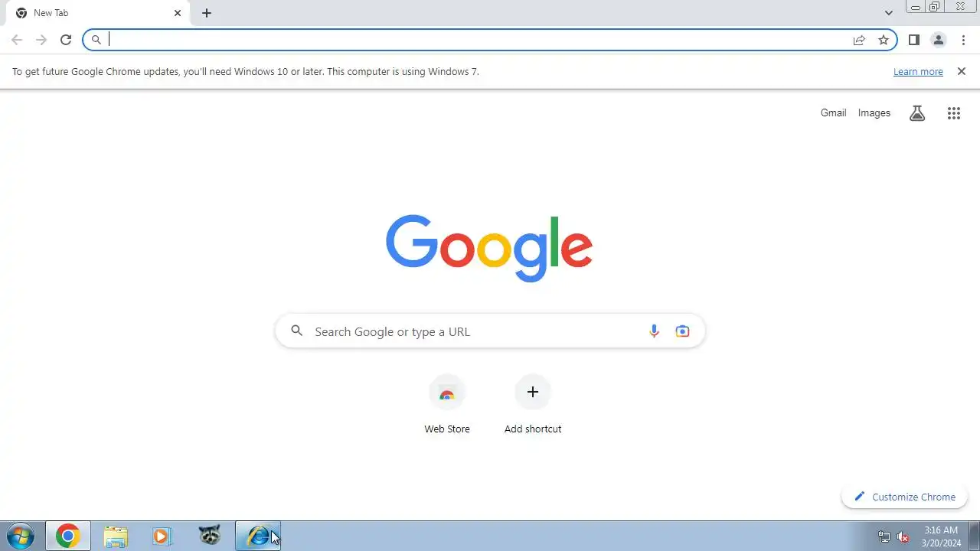
Task: Open Chrome's three-dot menu
Action: coord(963,40)
